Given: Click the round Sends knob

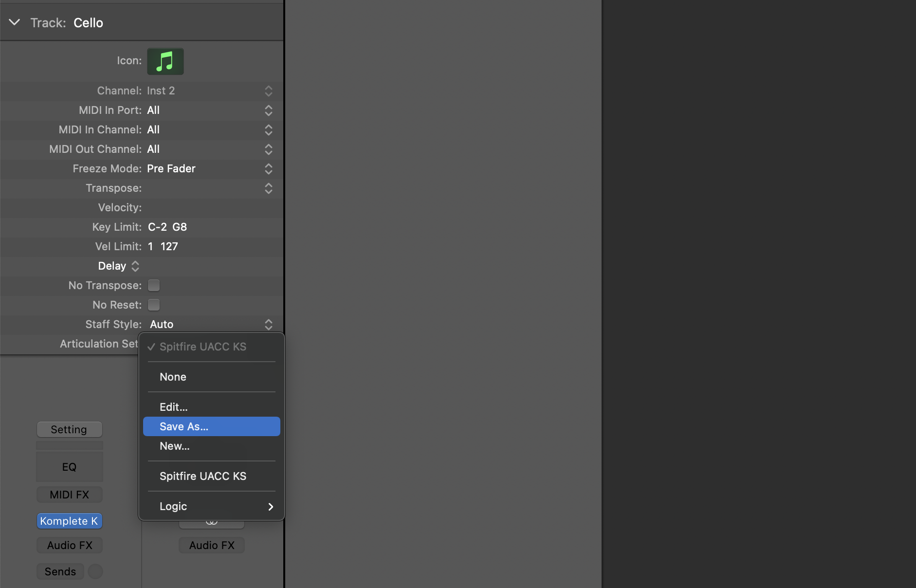Looking at the screenshot, I should (95, 571).
